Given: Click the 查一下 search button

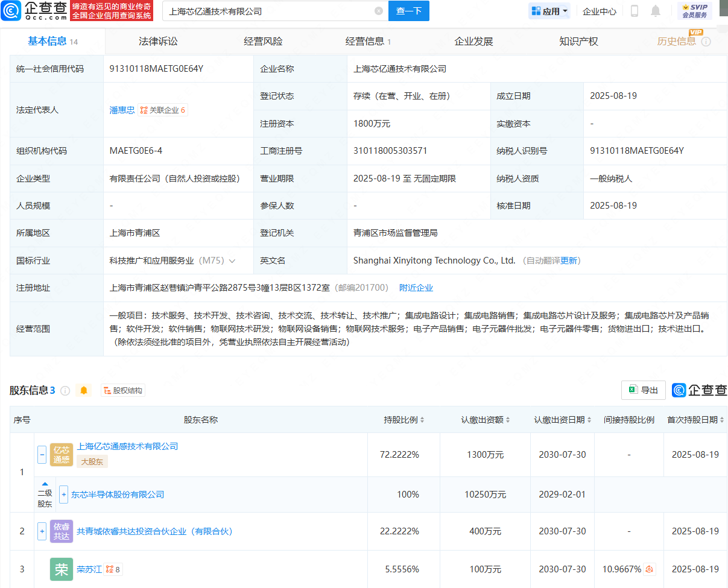Looking at the screenshot, I should coord(409,11).
